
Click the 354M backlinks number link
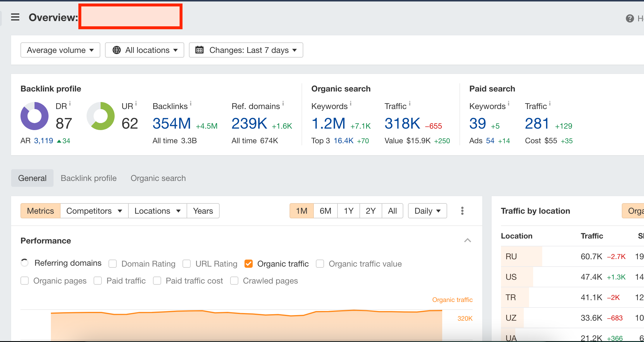point(172,123)
